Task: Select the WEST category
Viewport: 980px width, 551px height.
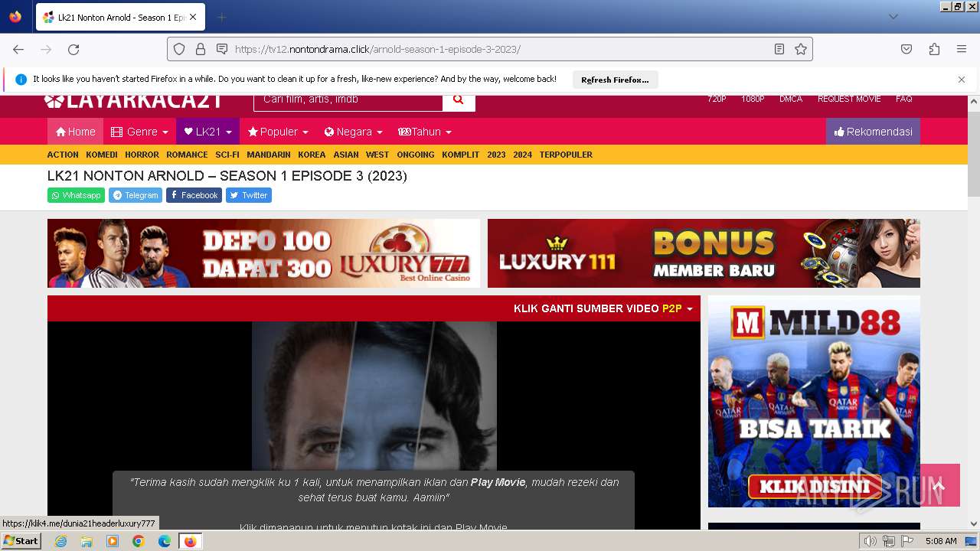Action: pyautogui.click(x=377, y=155)
